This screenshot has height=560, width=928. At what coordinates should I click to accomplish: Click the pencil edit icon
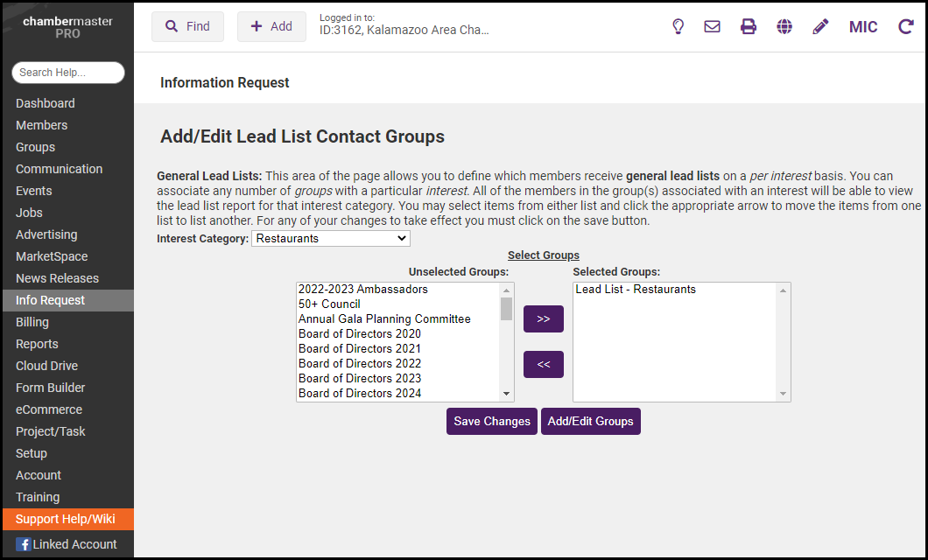point(820,26)
